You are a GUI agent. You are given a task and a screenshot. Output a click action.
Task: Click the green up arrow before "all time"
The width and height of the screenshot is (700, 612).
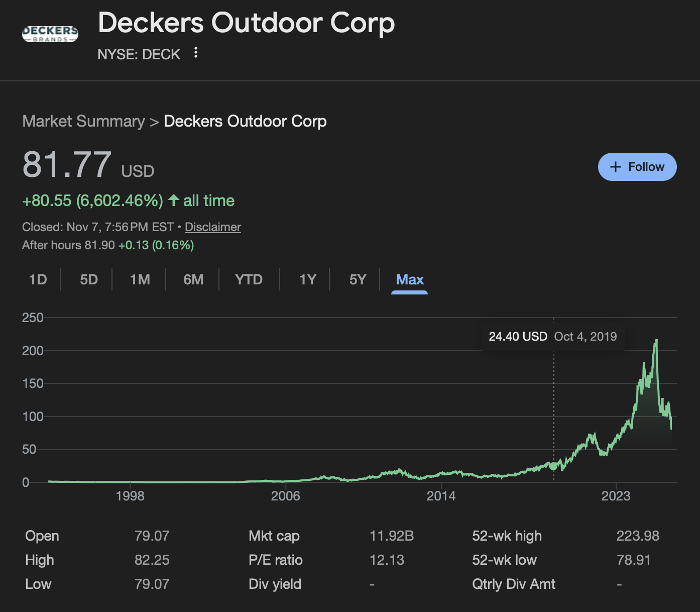tap(174, 200)
